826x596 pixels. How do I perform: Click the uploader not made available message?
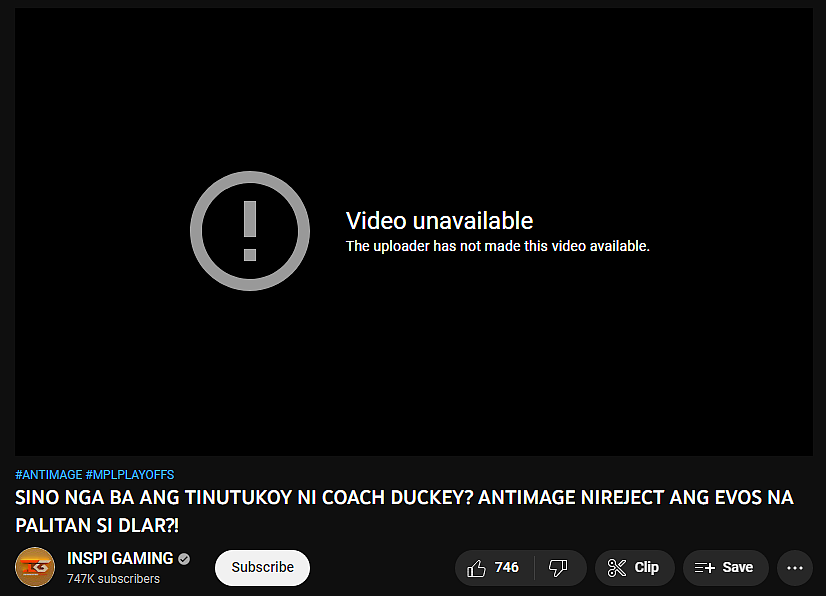(498, 246)
